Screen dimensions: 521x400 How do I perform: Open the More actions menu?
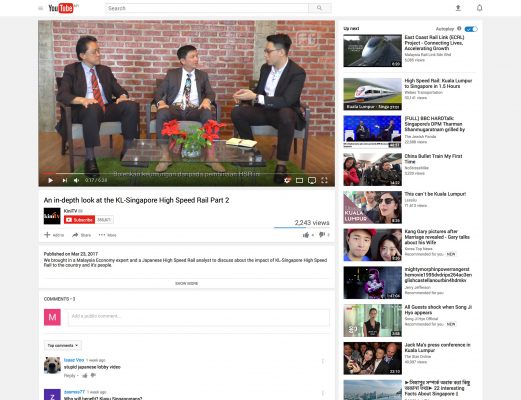pyautogui.click(x=107, y=235)
